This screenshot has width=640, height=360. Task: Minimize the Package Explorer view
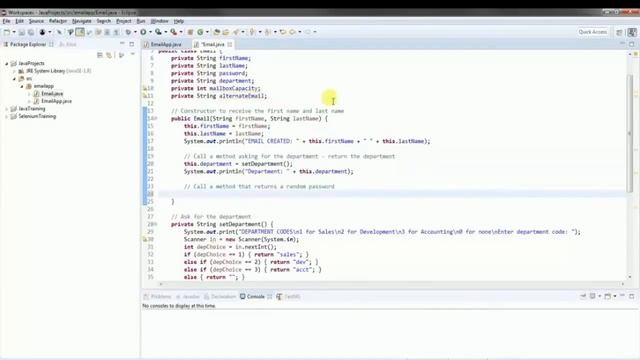coord(122,44)
